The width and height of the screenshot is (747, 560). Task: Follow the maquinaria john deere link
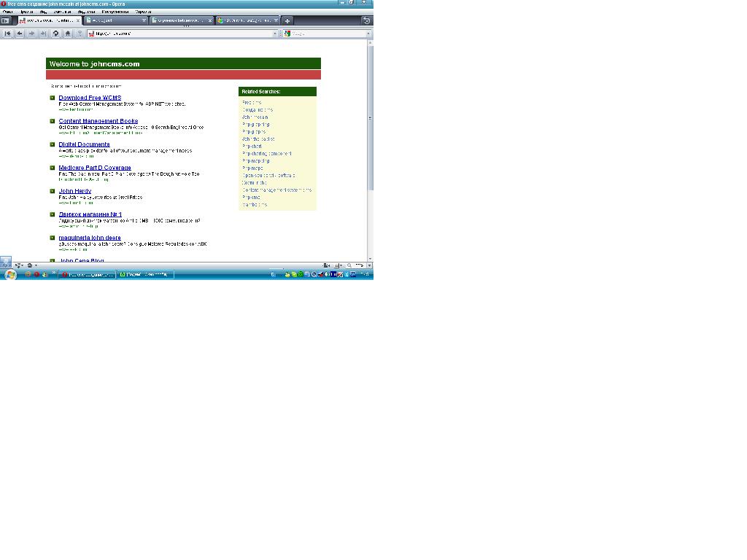90,238
